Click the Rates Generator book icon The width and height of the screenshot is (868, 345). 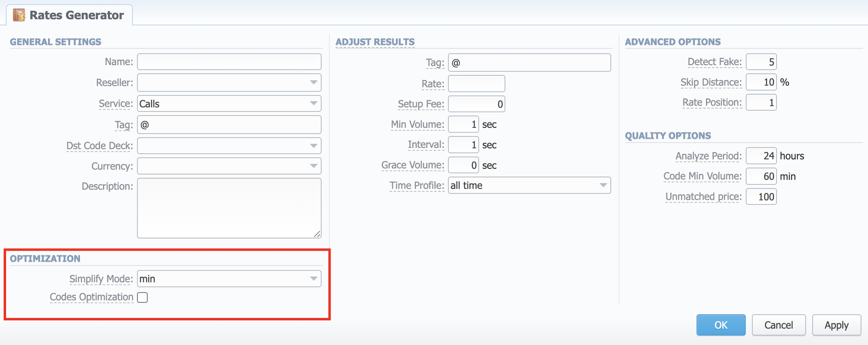19,15
